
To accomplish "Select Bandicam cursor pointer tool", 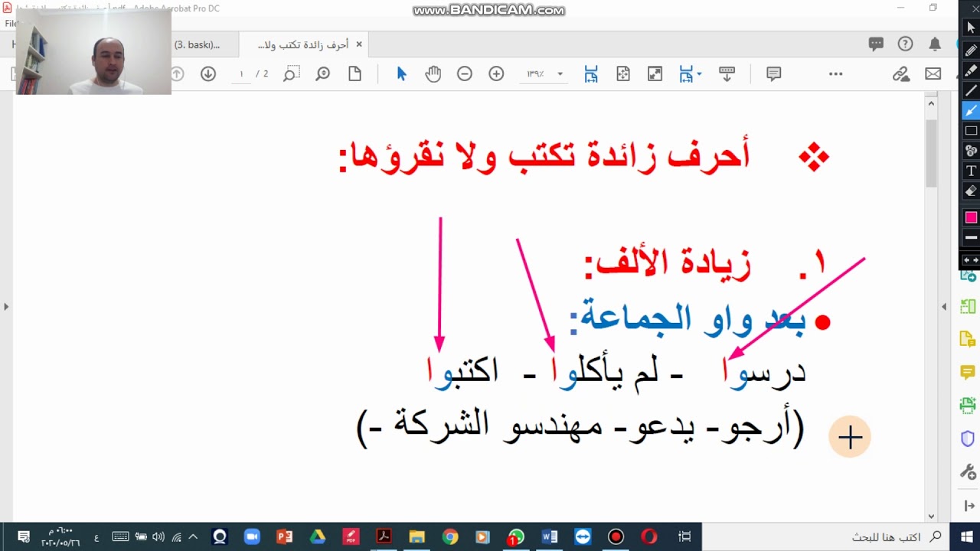I will [971, 28].
